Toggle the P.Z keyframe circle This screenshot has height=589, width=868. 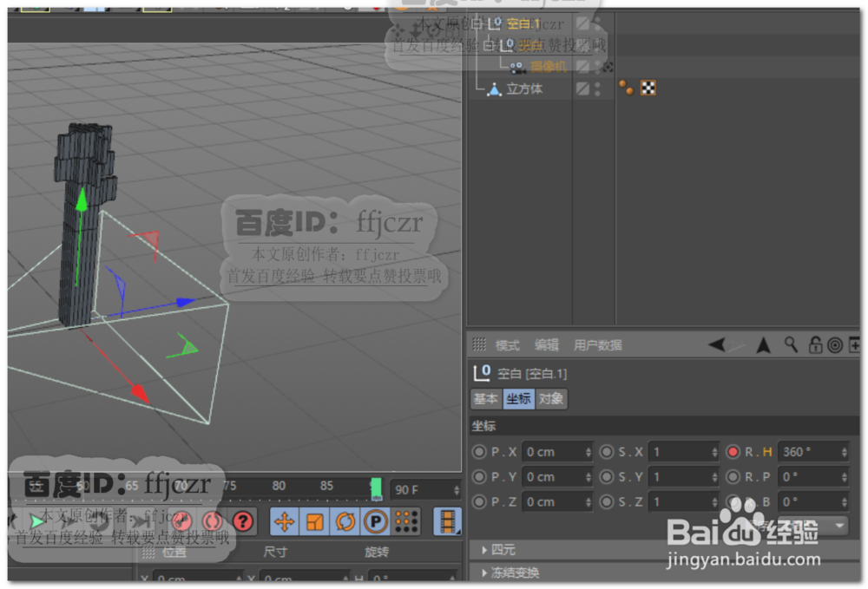479,501
